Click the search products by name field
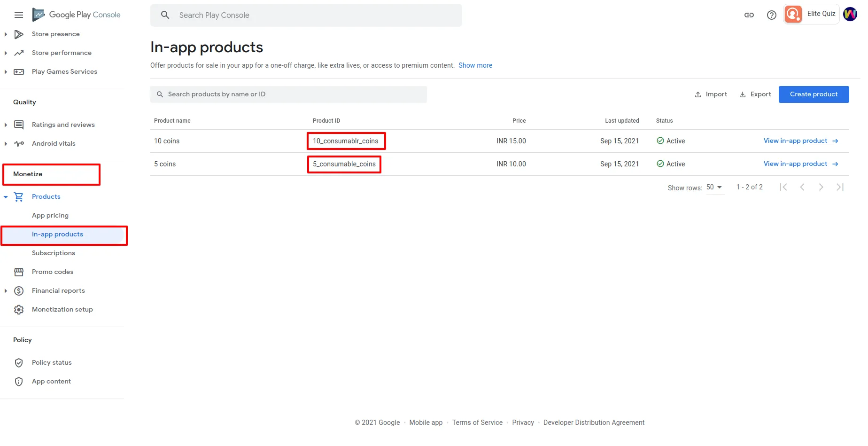868x446 pixels. [289, 94]
